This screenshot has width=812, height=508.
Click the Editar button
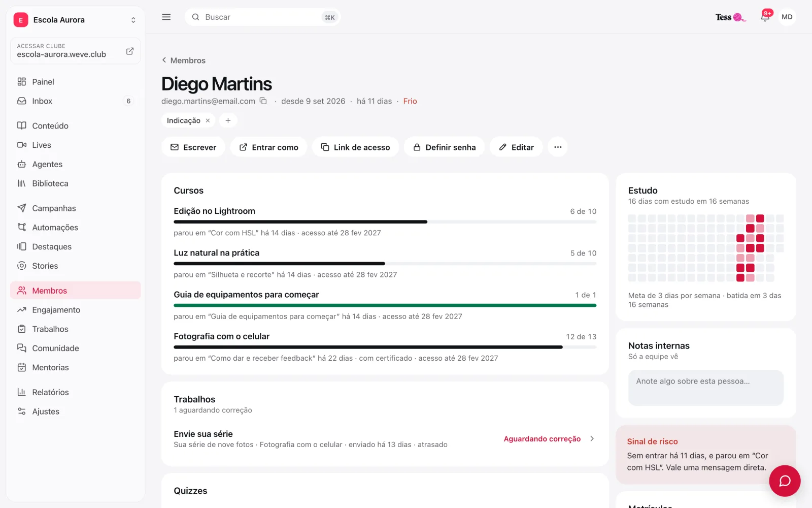[516, 147]
